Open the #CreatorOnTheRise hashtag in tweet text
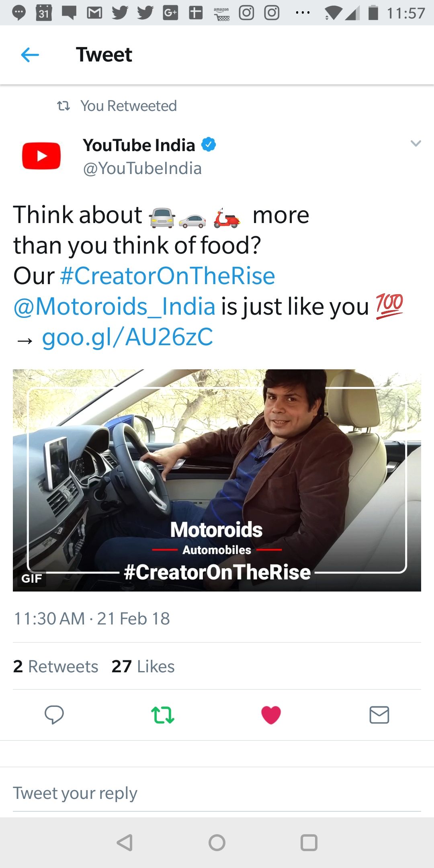This screenshot has width=434, height=868. tap(167, 276)
